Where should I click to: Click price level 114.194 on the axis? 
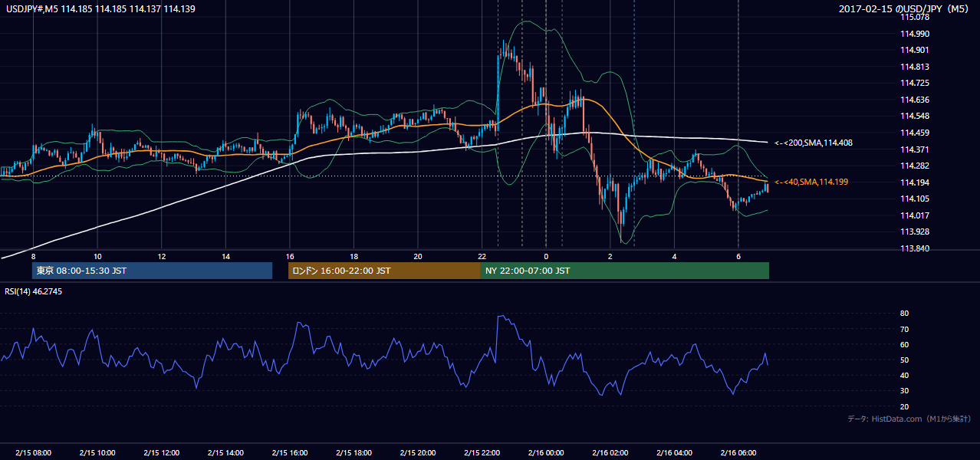915,182
